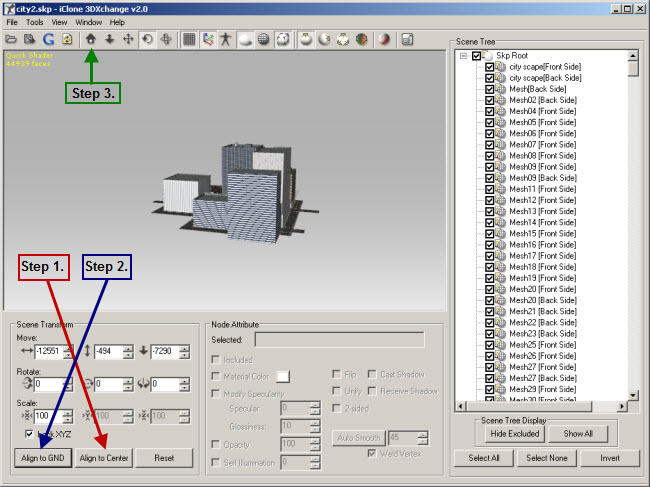Select the smooth shading sphere icon
The height and width of the screenshot is (487, 650).
[245, 39]
